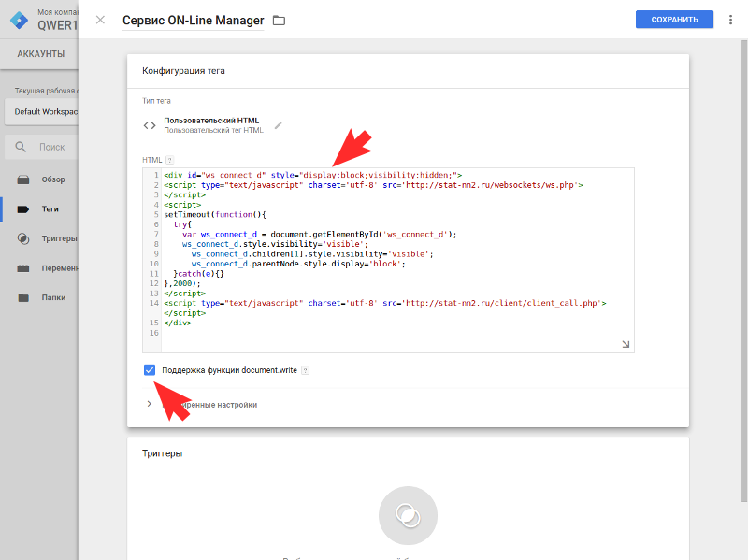Expand the advanced settings chevron
748x560 pixels.
point(149,404)
